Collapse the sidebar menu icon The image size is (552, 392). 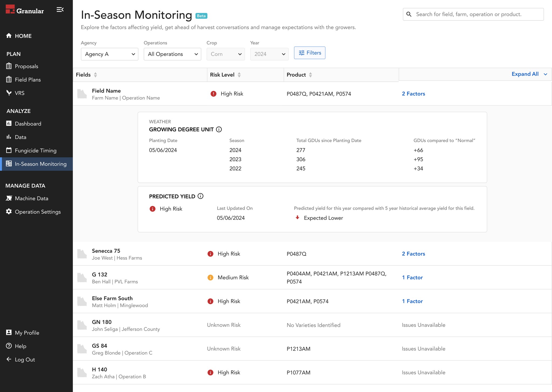tap(60, 10)
